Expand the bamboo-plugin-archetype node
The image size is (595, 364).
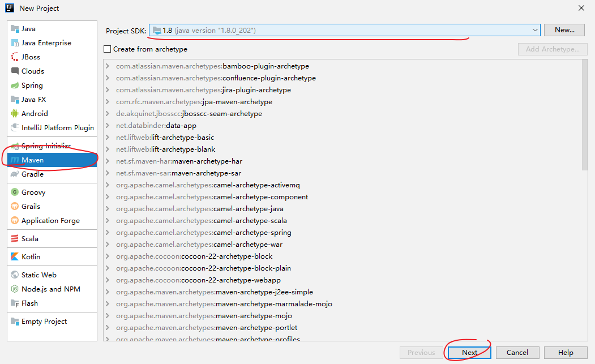pos(108,66)
